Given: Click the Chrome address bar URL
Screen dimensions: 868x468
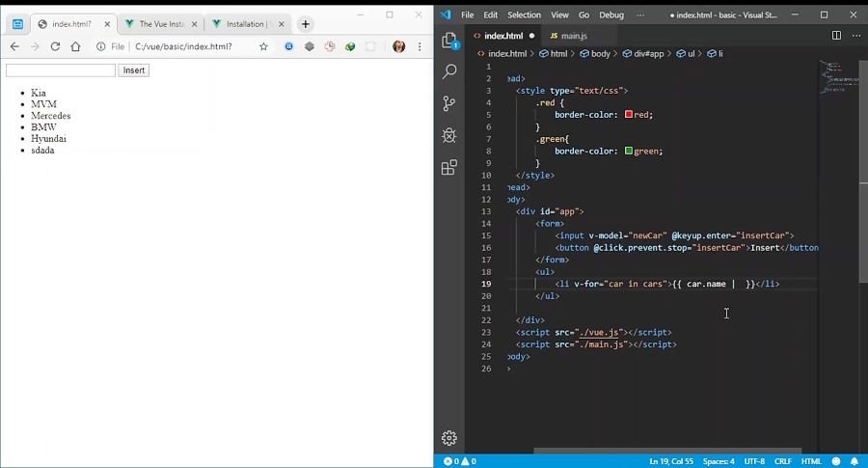Looking at the screenshot, I should coord(183,46).
